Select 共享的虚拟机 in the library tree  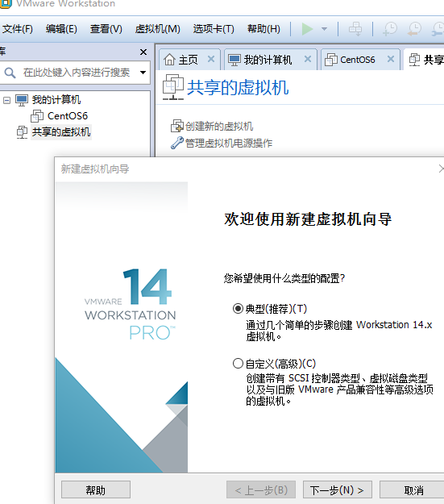[61, 132]
